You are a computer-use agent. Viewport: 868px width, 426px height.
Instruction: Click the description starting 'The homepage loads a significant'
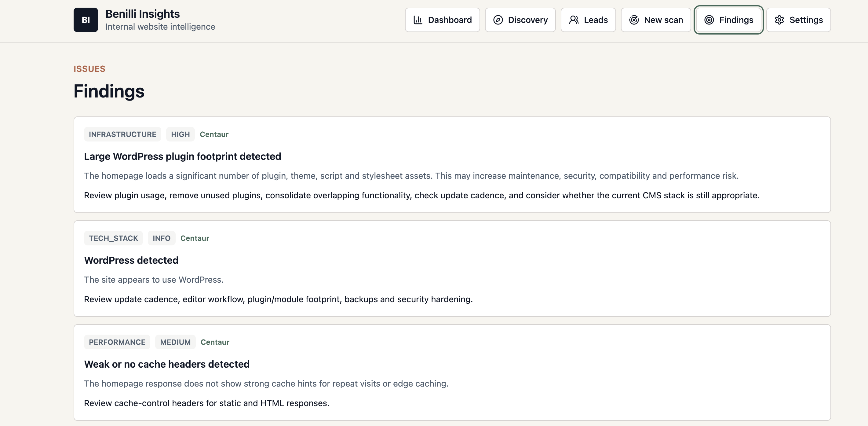click(411, 176)
